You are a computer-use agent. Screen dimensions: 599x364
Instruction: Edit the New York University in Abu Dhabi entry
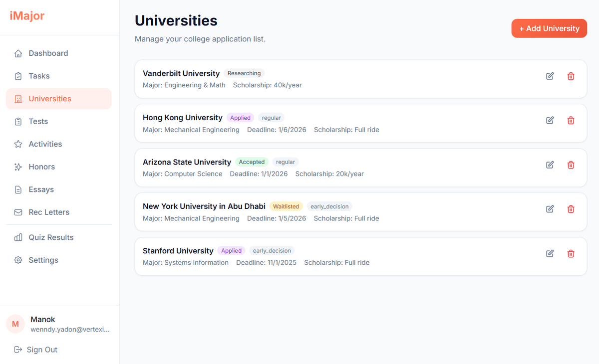550,209
